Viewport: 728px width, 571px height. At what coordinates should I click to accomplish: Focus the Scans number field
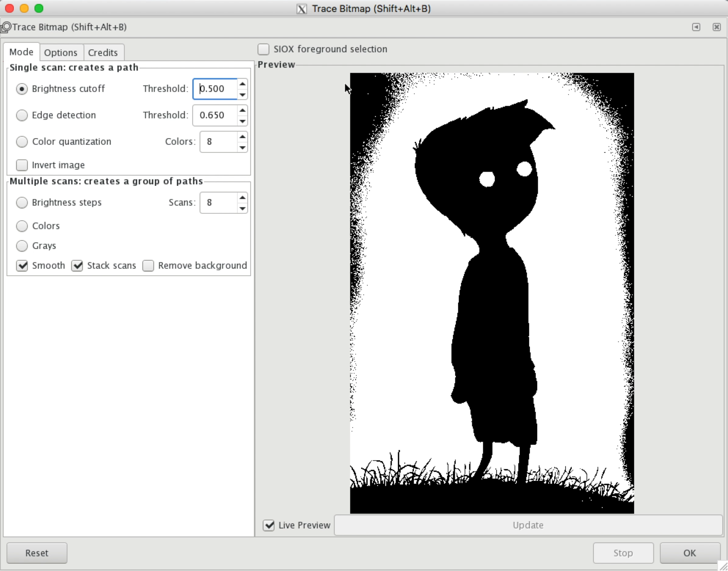click(x=219, y=203)
